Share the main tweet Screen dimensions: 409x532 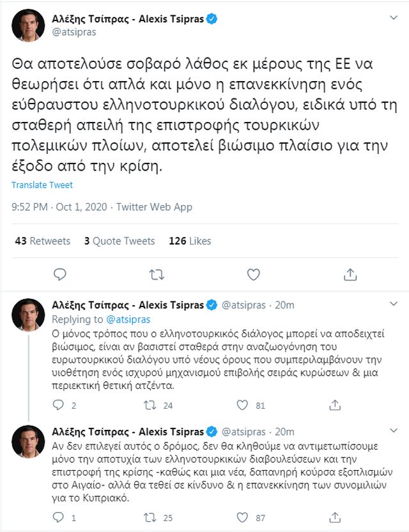click(x=350, y=275)
